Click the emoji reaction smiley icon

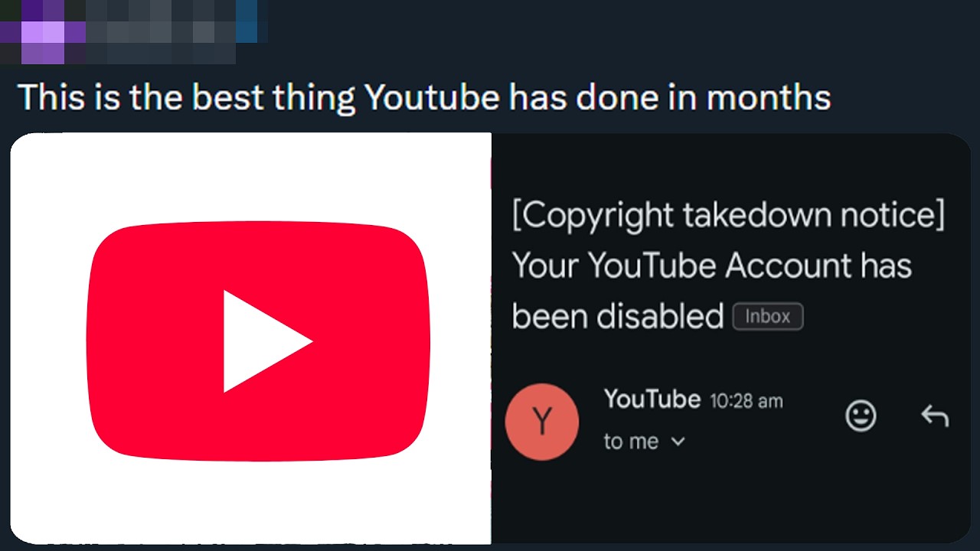tap(861, 416)
